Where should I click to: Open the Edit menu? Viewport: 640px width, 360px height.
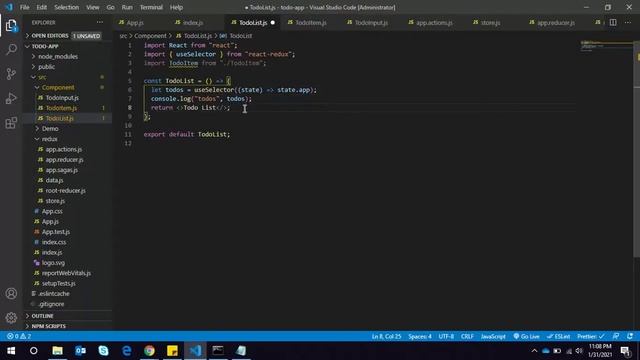(42, 7)
